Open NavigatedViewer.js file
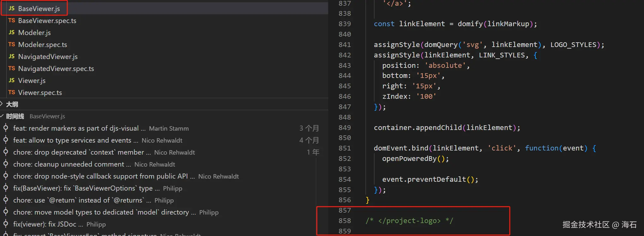Viewport: 644px width, 236px height. coord(48,56)
